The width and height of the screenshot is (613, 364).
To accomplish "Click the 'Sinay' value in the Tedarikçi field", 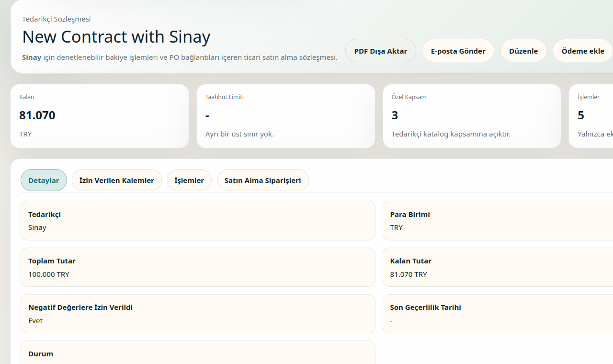I will click(37, 227).
